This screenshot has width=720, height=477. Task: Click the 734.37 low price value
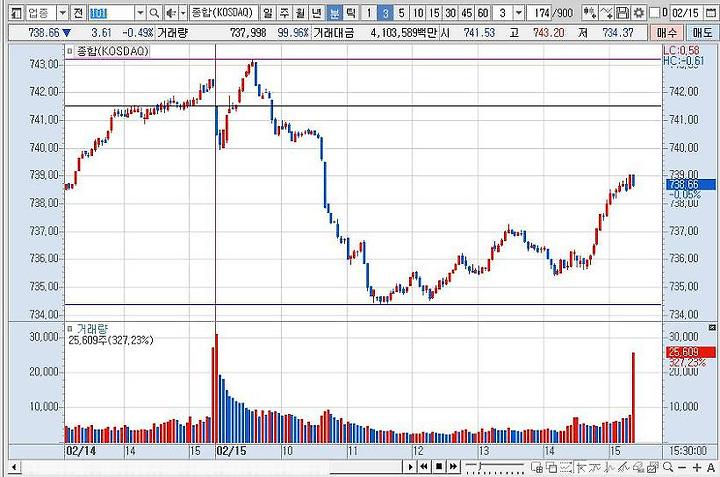[618, 33]
